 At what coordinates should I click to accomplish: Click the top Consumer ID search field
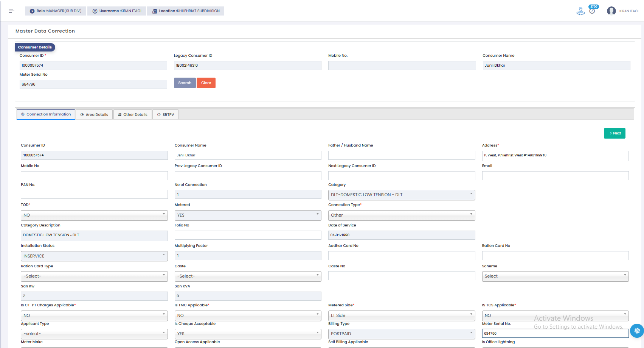point(93,66)
